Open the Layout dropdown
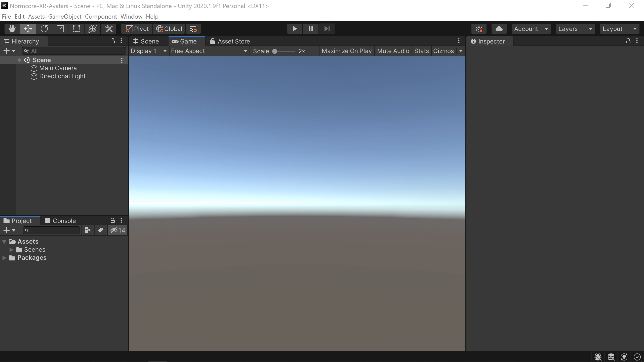644x362 pixels. 619,28
